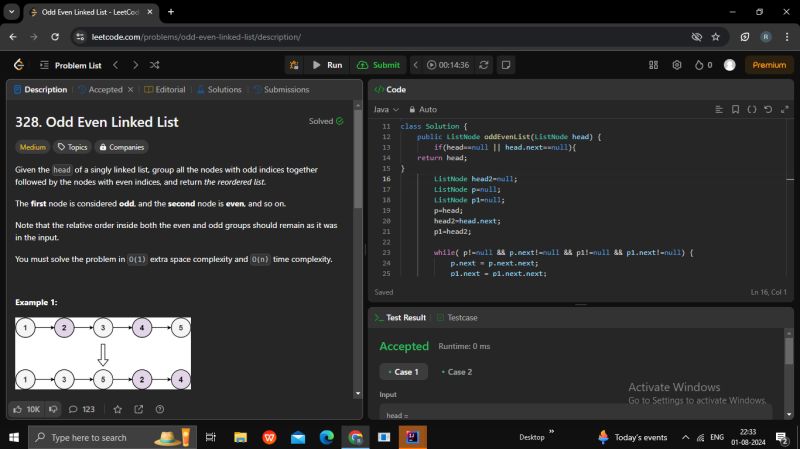800x449 pixels.
Task: Reset code to default with undo icon
Action: coord(768,109)
